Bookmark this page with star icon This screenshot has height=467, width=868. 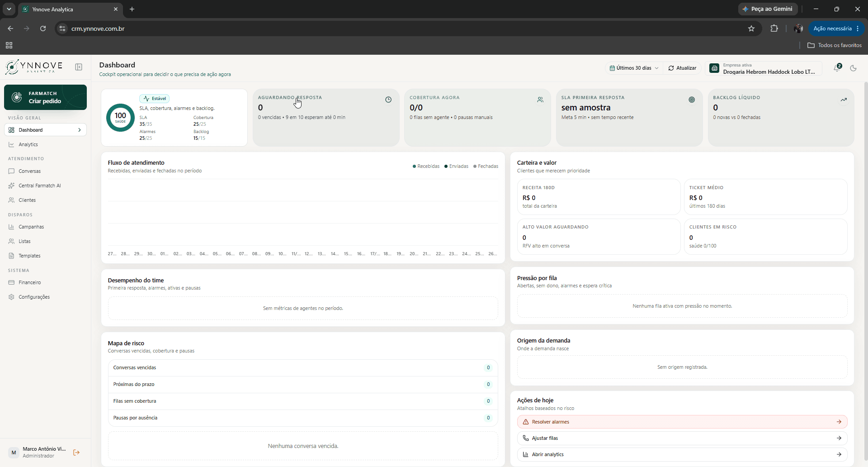[x=751, y=29]
